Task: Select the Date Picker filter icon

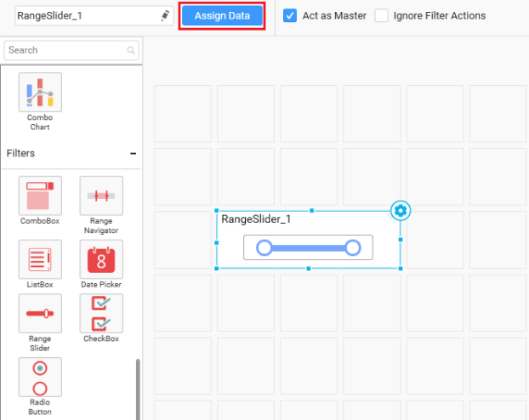Action: (x=101, y=259)
